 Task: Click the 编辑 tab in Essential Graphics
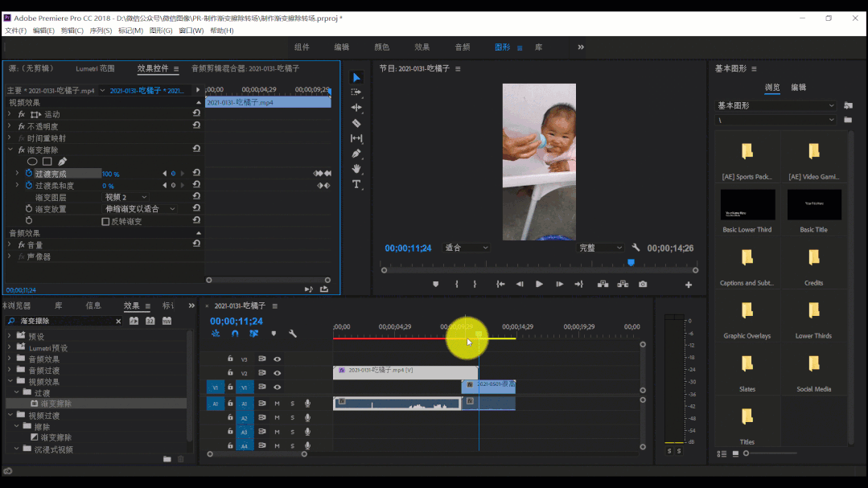pos(799,87)
